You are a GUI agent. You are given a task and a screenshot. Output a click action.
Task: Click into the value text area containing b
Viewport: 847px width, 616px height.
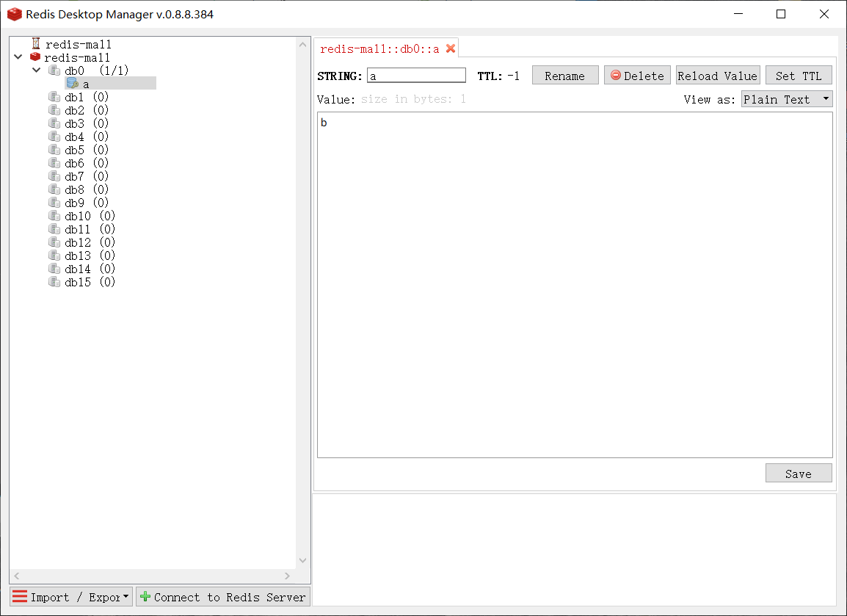pyautogui.click(x=575, y=285)
